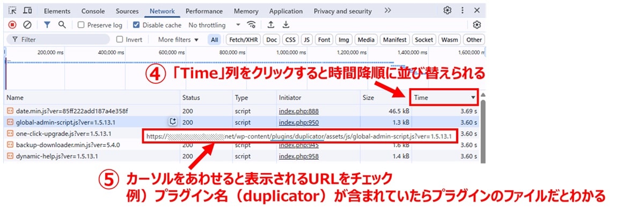
Task: Switch to the Console tab
Action: (93, 11)
